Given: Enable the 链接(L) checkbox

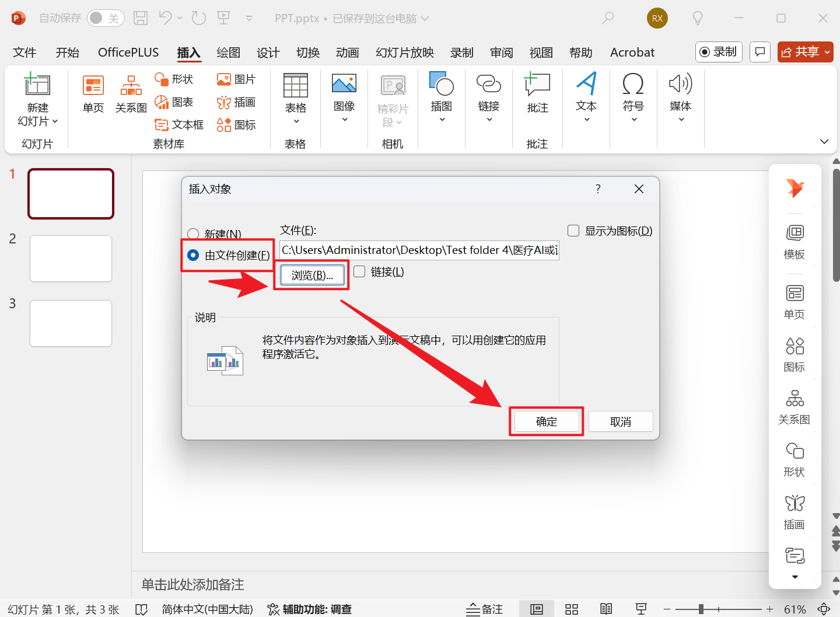Looking at the screenshot, I should (359, 271).
